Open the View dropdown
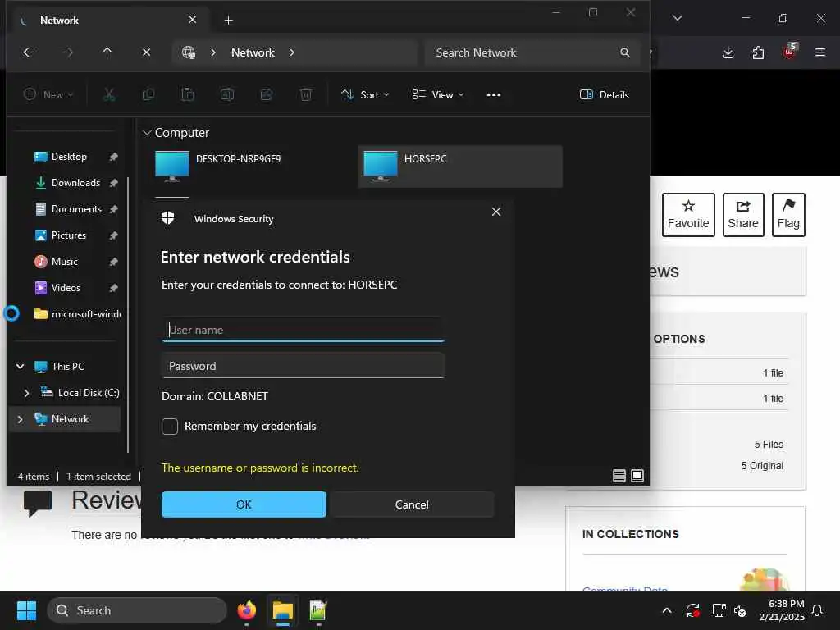This screenshot has height=630, width=840. click(x=438, y=95)
